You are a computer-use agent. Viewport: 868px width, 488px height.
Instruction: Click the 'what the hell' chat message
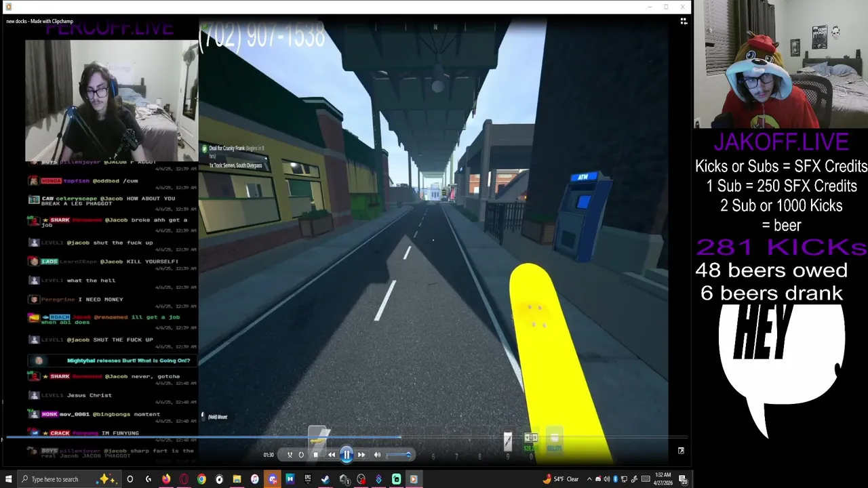pyautogui.click(x=91, y=280)
